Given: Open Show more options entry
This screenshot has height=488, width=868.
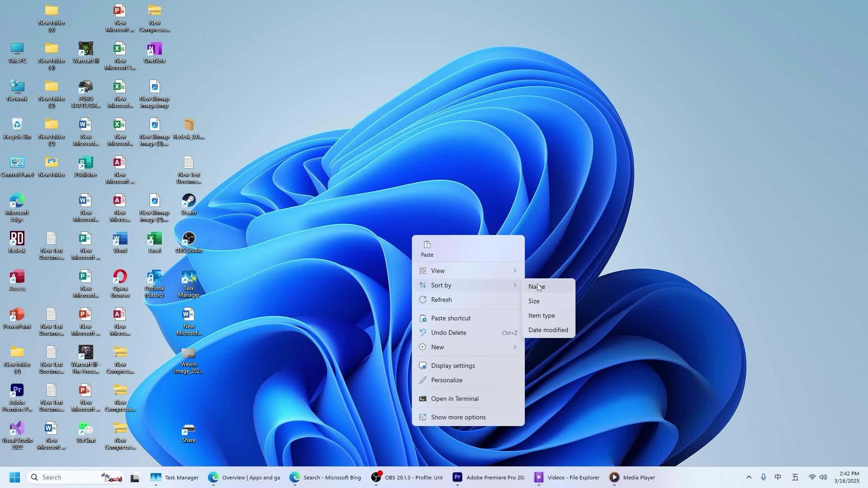Looking at the screenshot, I should point(458,417).
